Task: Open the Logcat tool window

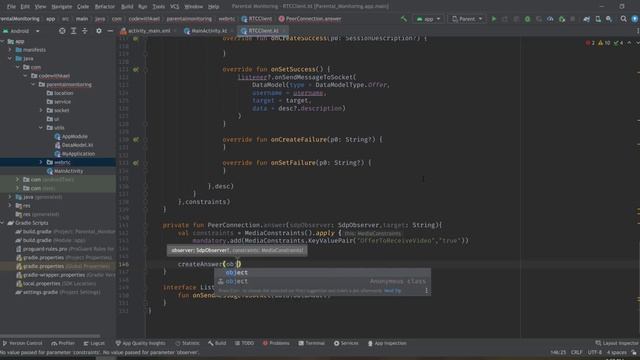Action: click(x=94, y=343)
